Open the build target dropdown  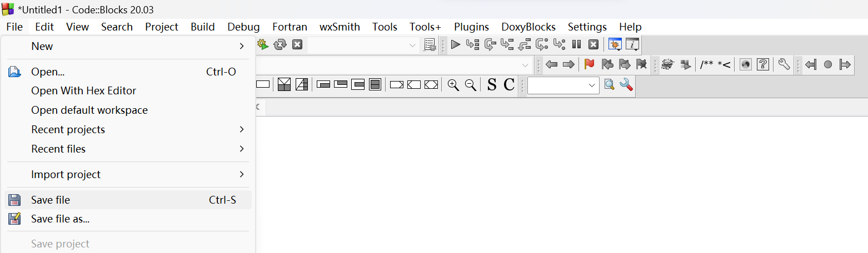(363, 45)
